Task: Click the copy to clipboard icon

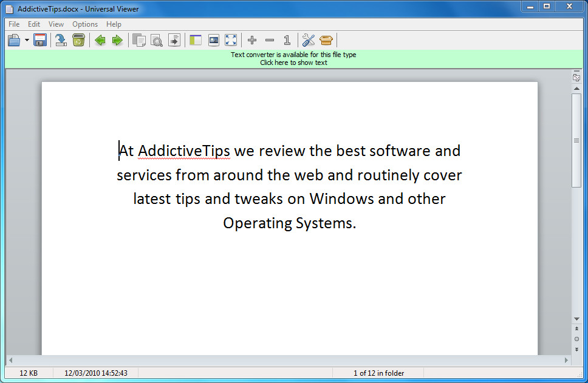Action: (139, 40)
